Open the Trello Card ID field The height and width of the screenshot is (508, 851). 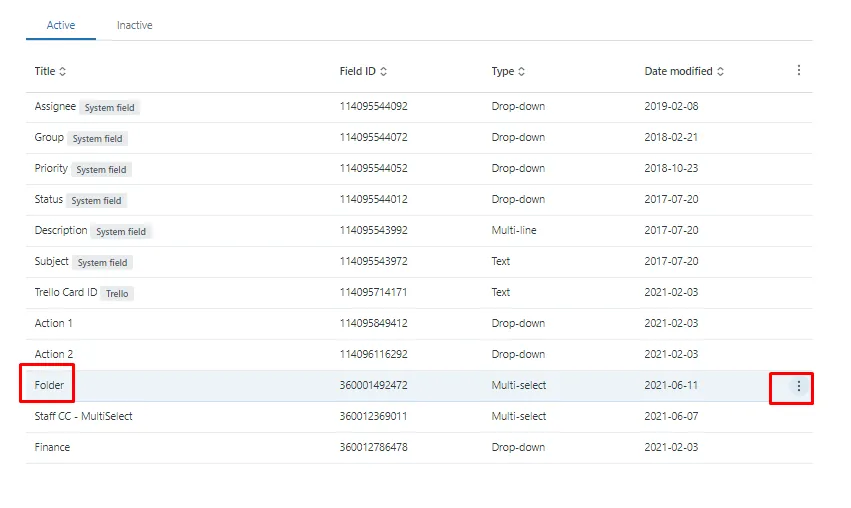pyautogui.click(x=66, y=292)
